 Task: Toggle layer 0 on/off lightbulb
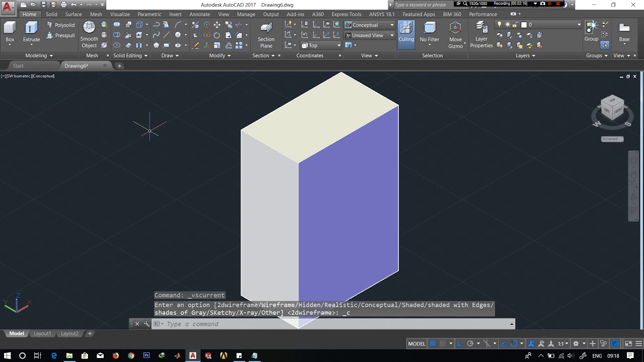click(x=499, y=25)
